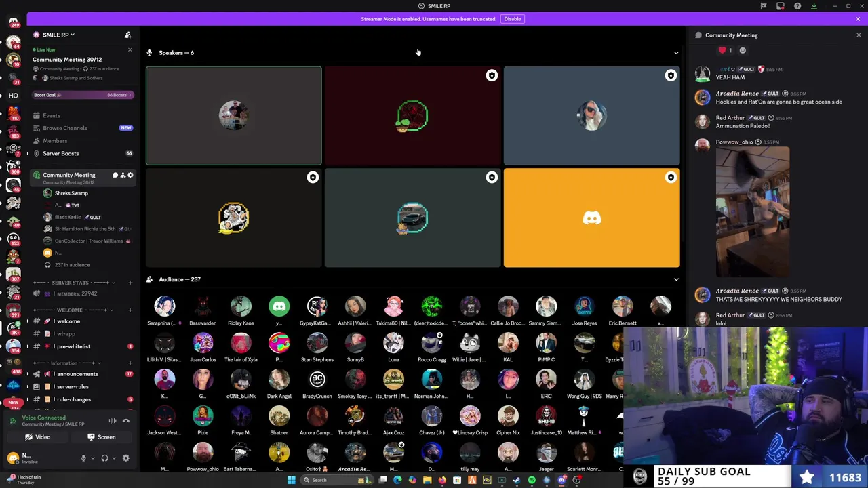Open microphone input options arrow

click(x=92, y=458)
